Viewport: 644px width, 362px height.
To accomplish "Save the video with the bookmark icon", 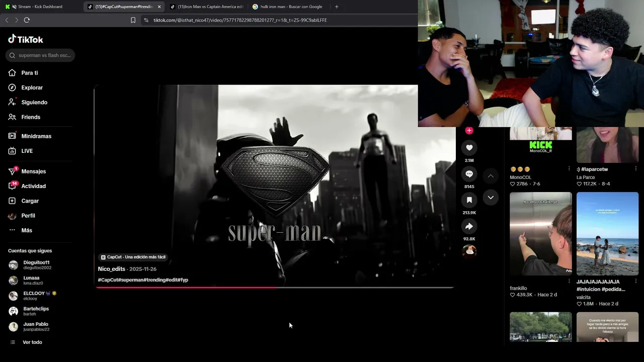I will (x=469, y=200).
